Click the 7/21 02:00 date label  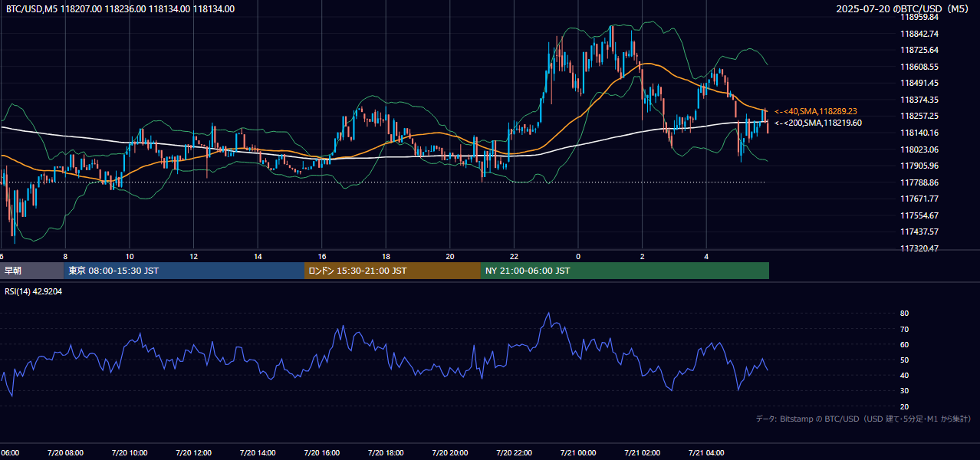click(642, 452)
